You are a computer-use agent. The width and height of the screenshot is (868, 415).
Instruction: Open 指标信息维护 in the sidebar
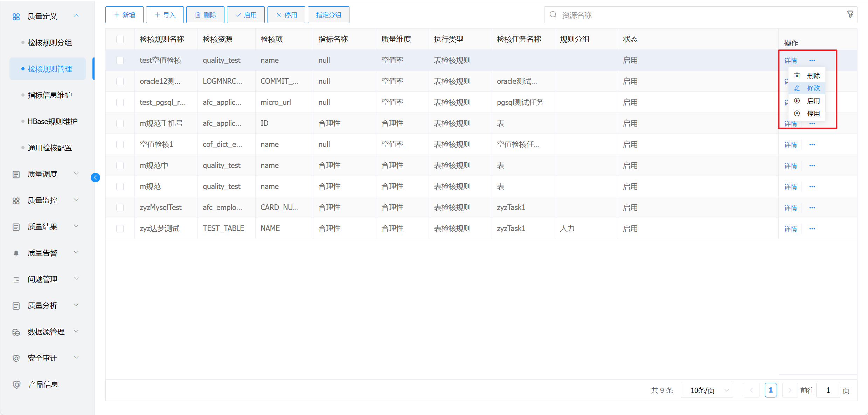[50, 95]
